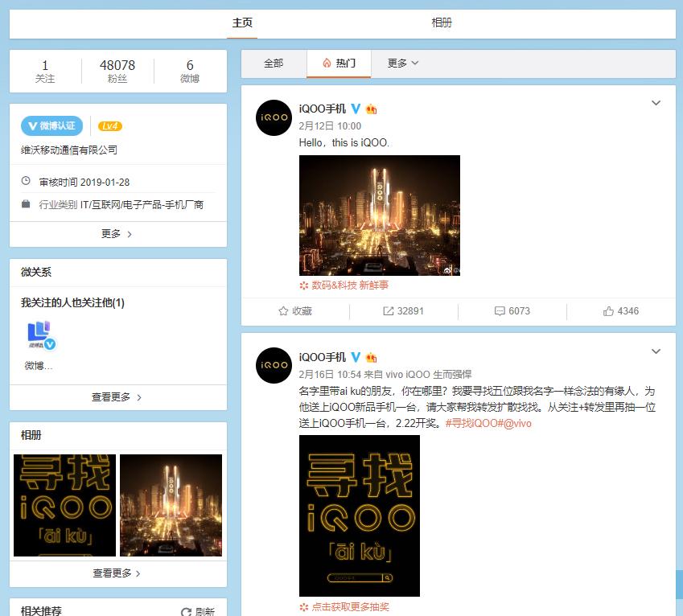Open iQOO avatar on the 2月16日 post
The image size is (683, 616).
coord(274,366)
